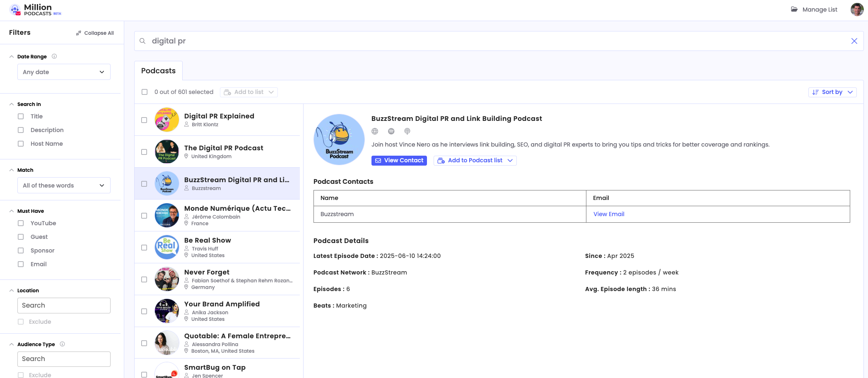Screen dimensions: 868x378
Task: Open the Any date dropdown
Action: tap(64, 72)
